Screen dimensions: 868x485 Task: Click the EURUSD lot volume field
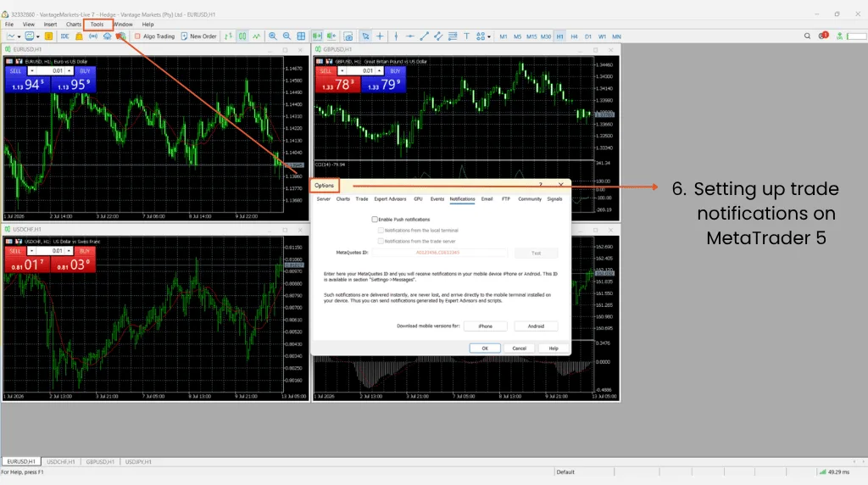tap(50, 71)
